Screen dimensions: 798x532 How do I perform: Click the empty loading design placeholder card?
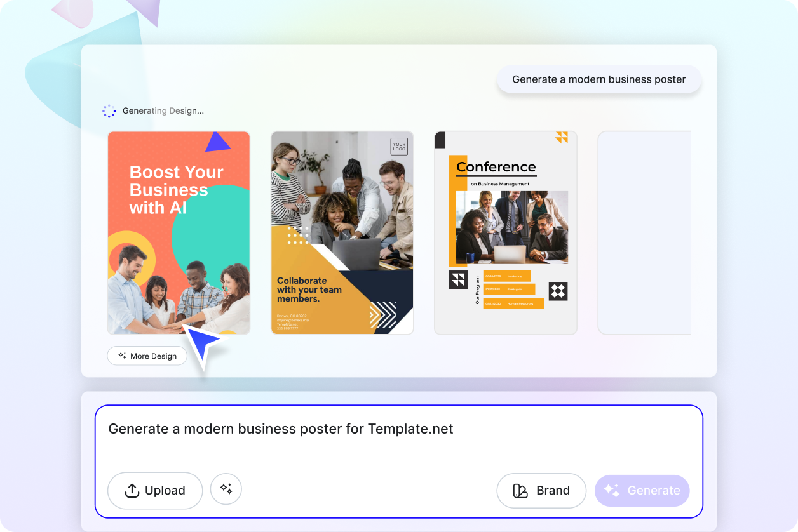click(x=644, y=232)
